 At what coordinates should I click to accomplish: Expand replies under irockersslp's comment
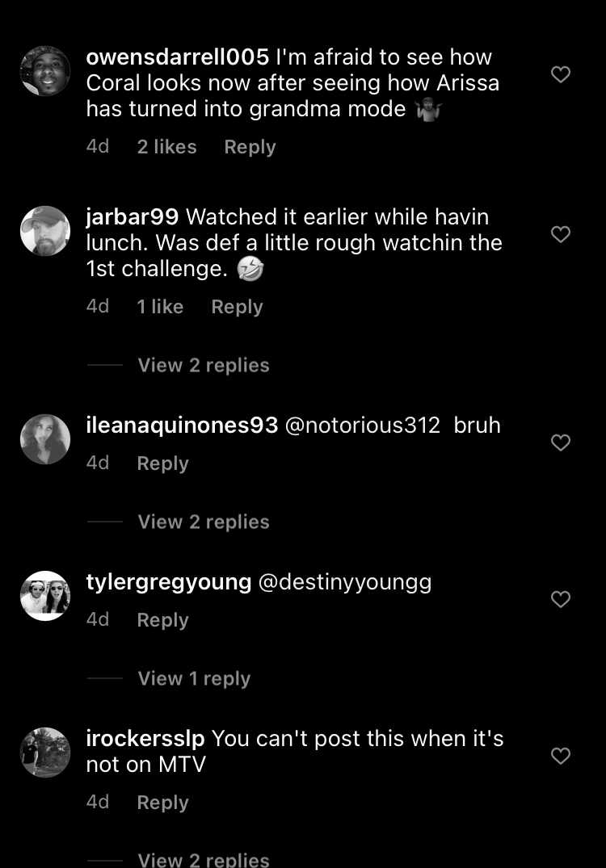pyautogui.click(x=204, y=859)
